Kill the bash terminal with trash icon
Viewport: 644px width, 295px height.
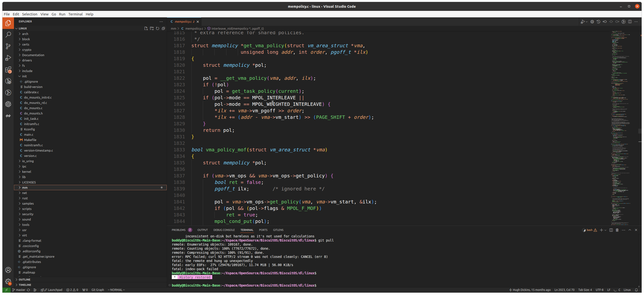[x=617, y=230]
